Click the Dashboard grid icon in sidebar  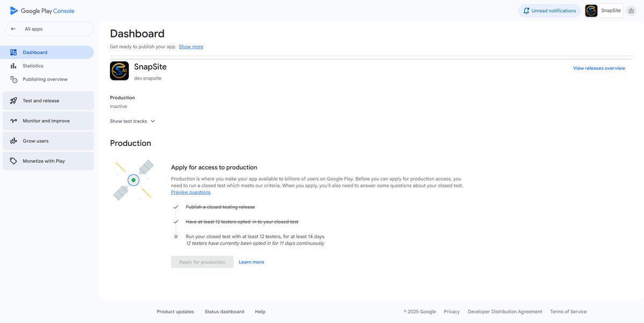(13, 53)
